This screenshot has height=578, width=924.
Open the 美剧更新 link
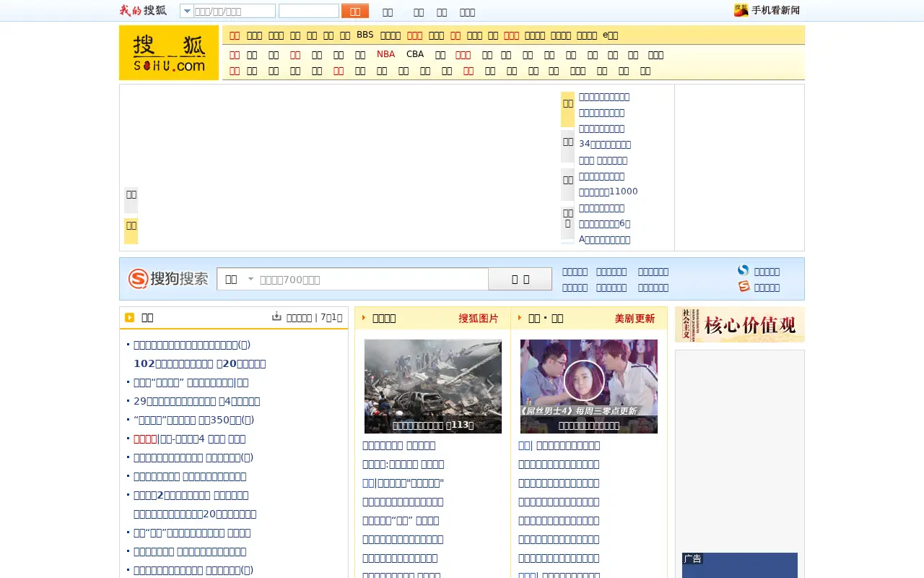pos(635,318)
